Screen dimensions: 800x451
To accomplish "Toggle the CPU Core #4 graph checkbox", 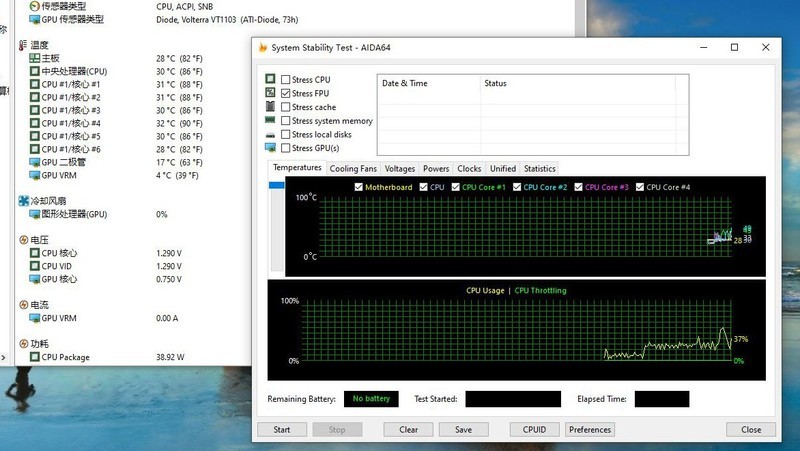I will [640, 187].
